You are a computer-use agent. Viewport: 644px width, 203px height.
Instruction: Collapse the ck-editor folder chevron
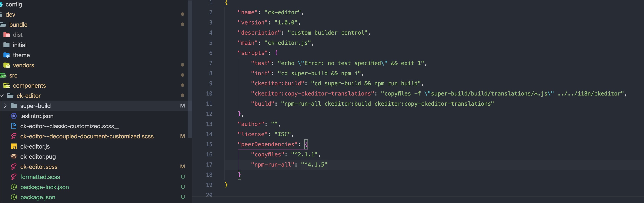[x=2, y=96]
